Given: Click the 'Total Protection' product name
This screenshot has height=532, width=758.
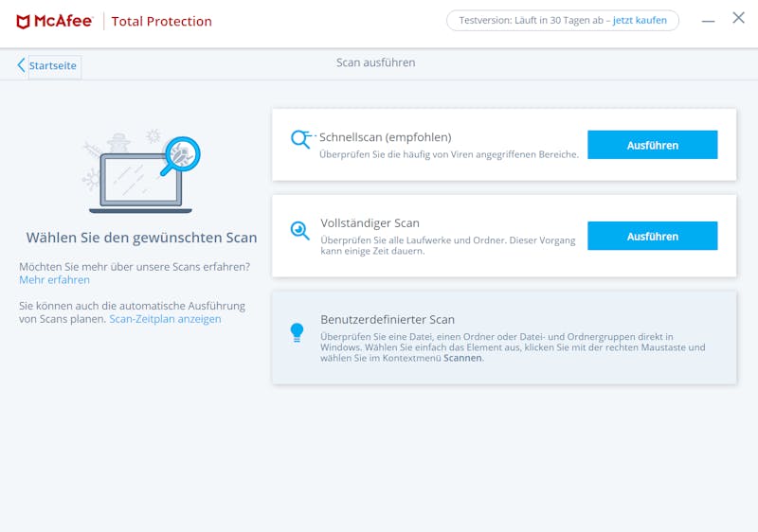Looking at the screenshot, I should pyautogui.click(x=161, y=21).
